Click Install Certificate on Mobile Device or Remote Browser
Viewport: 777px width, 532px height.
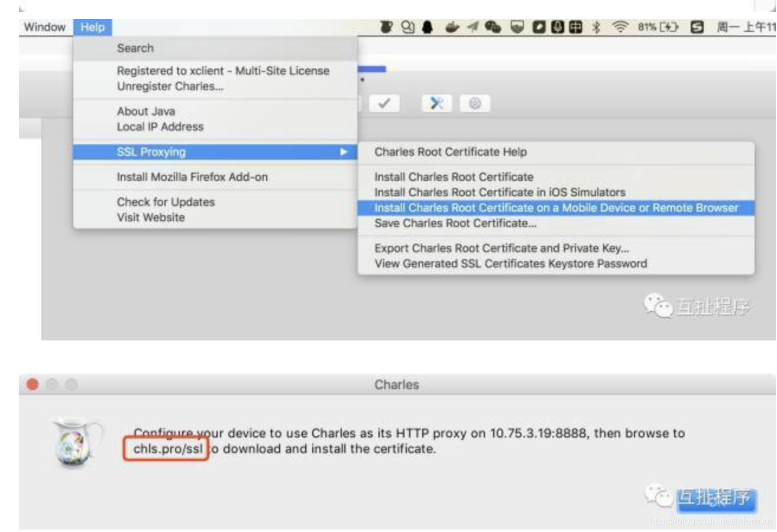click(x=556, y=207)
